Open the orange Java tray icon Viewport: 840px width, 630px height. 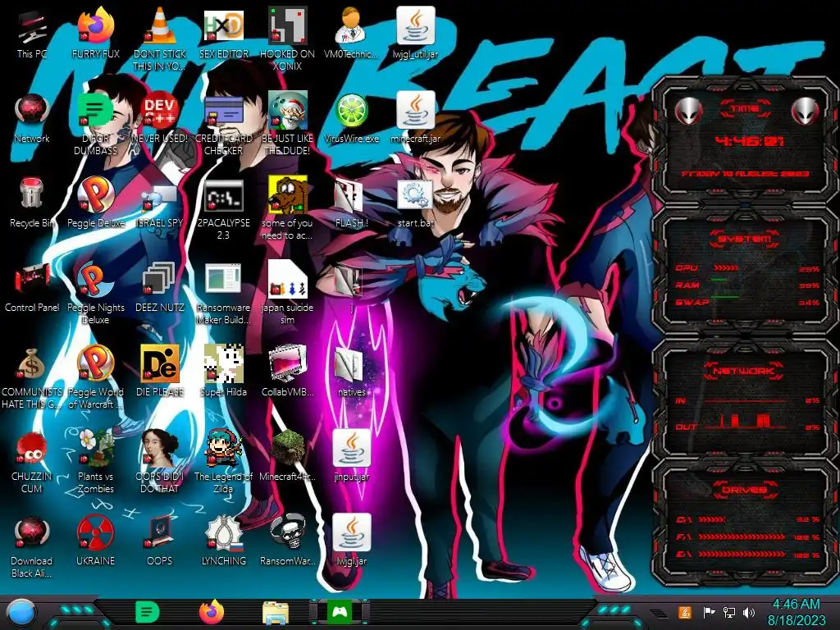pos(685,612)
